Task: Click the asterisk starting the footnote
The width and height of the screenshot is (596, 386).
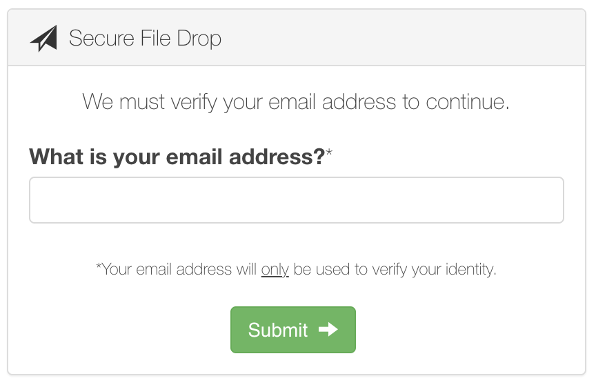Action: point(98,266)
